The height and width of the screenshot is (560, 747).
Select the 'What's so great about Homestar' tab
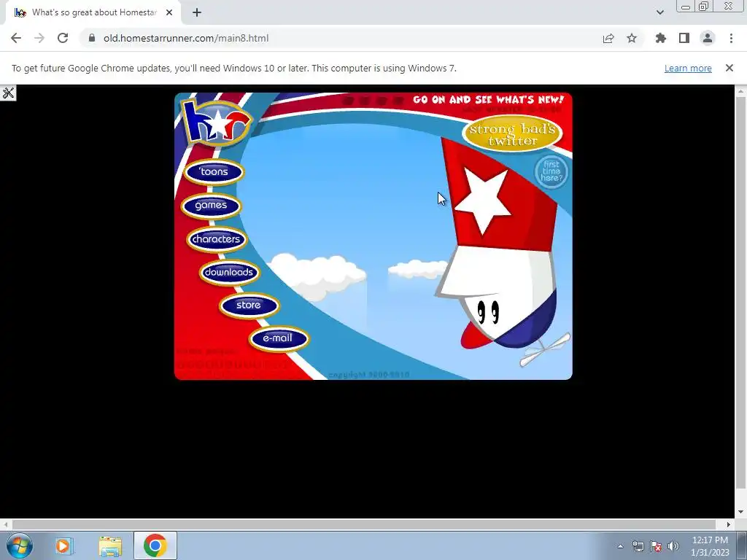(94, 12)
